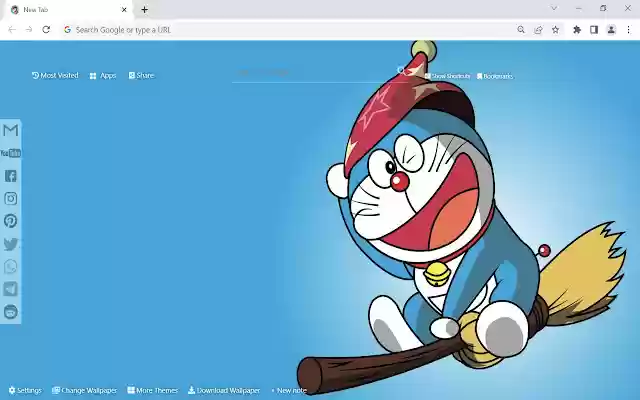Open the Bookmarks link
The height and width of the screenshot is (400, 640).
[495, 76]
